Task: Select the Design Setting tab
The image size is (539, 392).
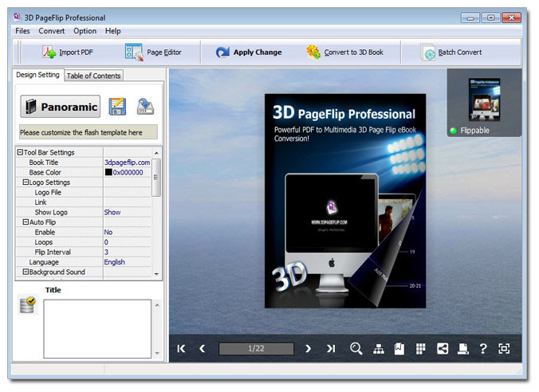Action: pos(37,75)
